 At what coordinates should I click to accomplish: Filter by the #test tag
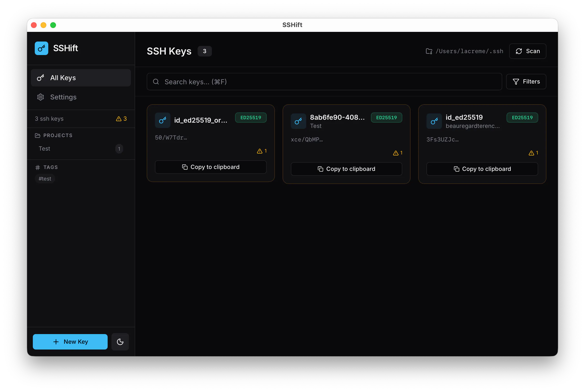(x=45, y=179)
